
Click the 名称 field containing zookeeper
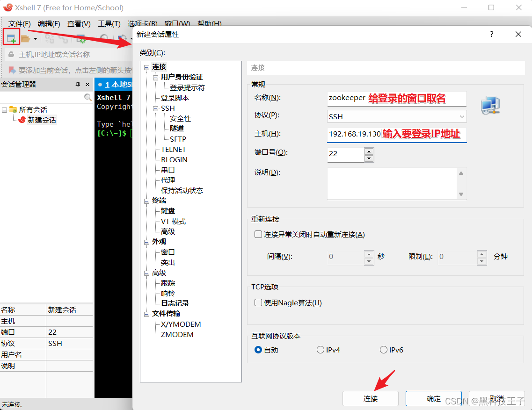coord(397,98)
